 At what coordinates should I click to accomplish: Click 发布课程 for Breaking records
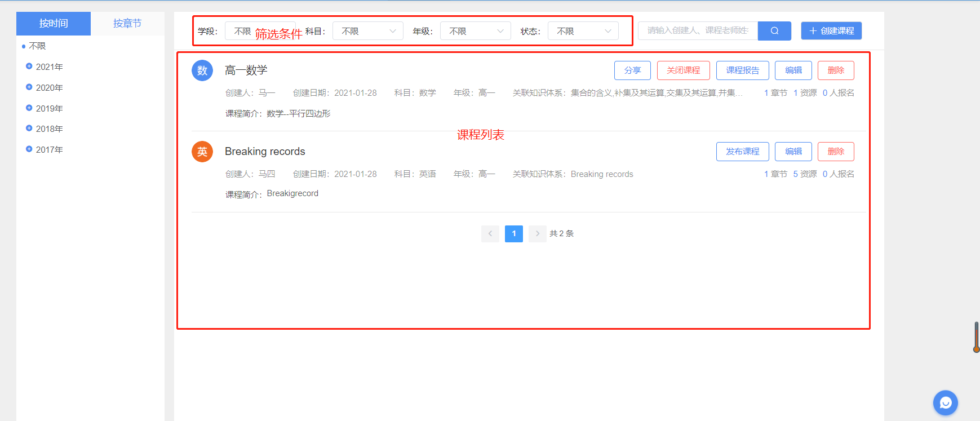[x=742, y=152]
